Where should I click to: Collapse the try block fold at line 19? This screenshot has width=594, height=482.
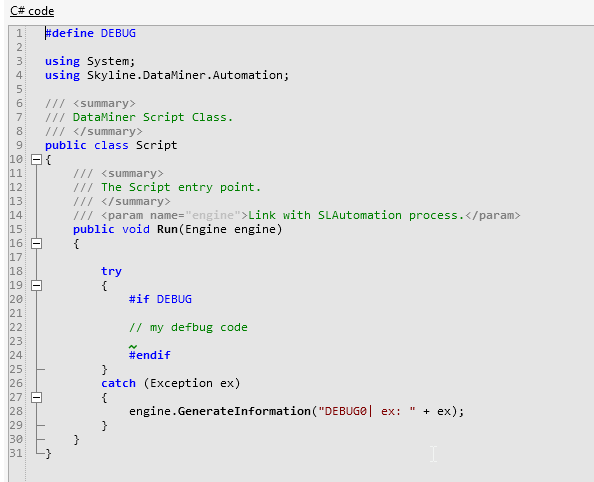tap(36, 285)
